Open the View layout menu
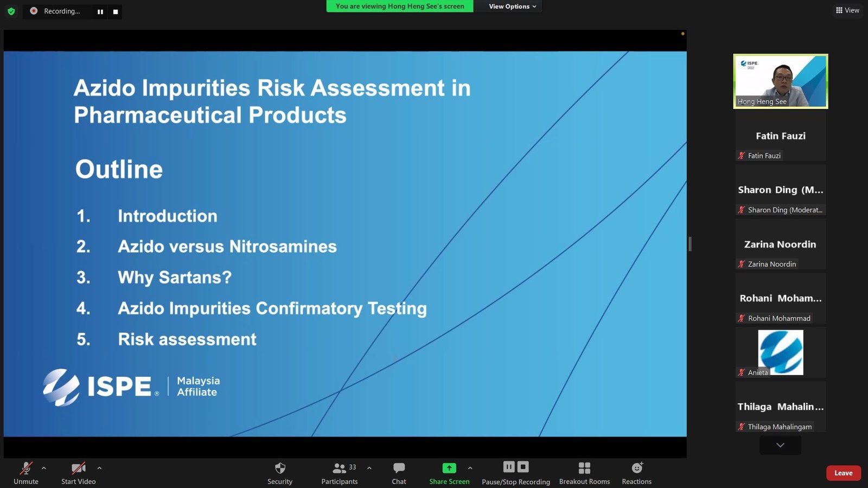Image resolution: width=868 pixels, height=488 pixels. tap(847, 10)
